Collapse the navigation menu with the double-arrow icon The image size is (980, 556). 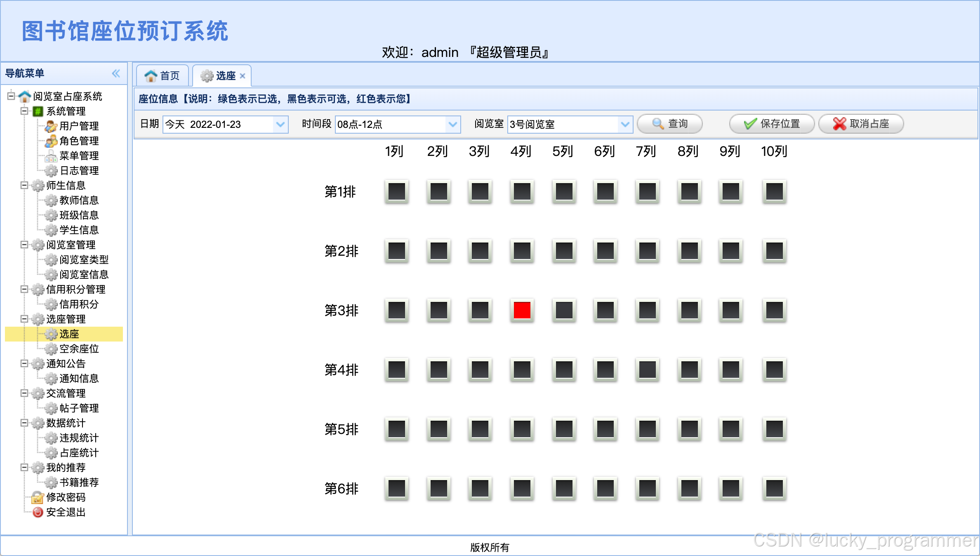[x=116, y=73]
